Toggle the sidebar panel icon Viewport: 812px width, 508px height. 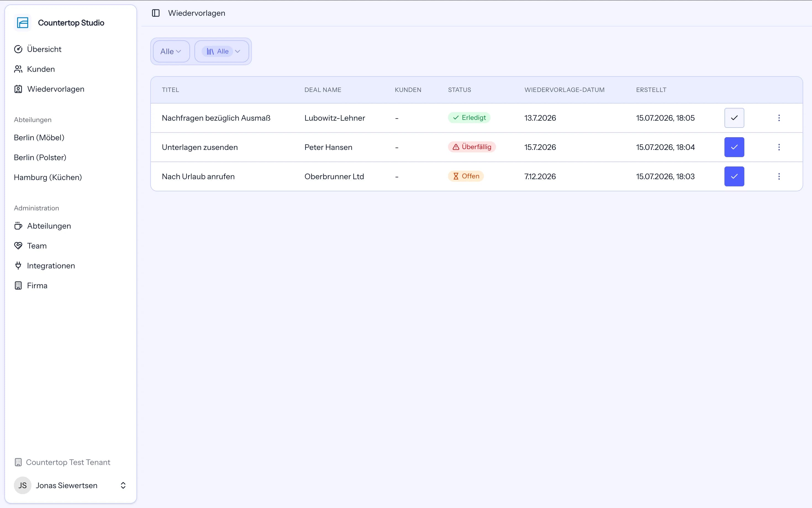pyautogui.click(x=155, y=13)
